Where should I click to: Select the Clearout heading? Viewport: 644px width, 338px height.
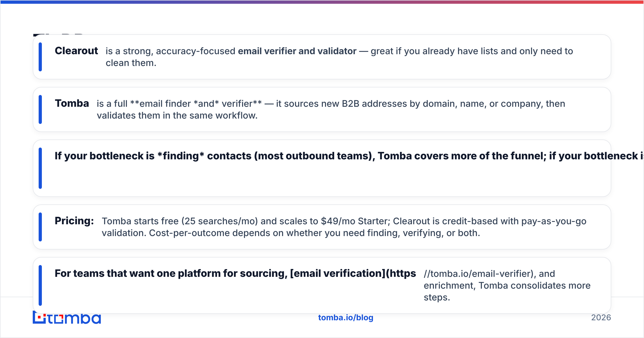click(76, 51)
